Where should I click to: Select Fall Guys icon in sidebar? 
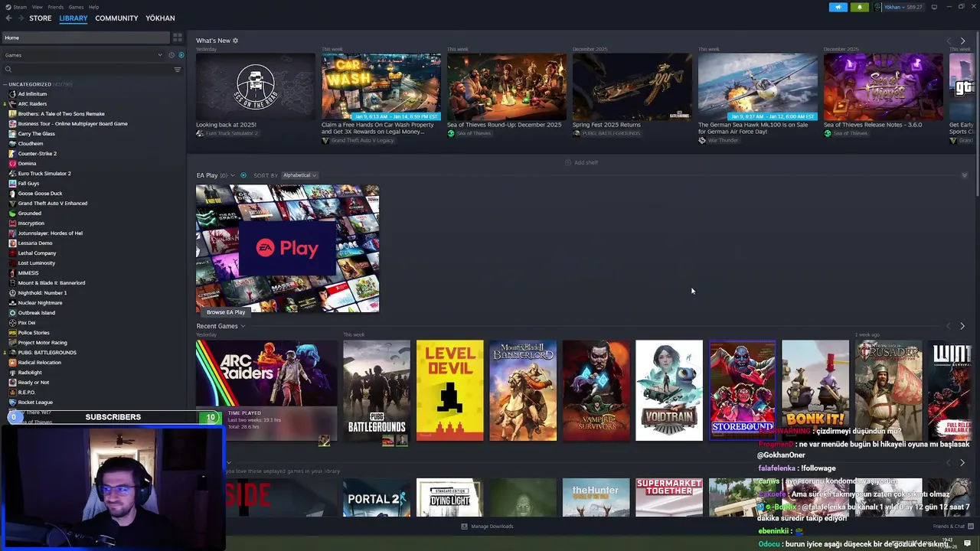click(x=12, y=184)
